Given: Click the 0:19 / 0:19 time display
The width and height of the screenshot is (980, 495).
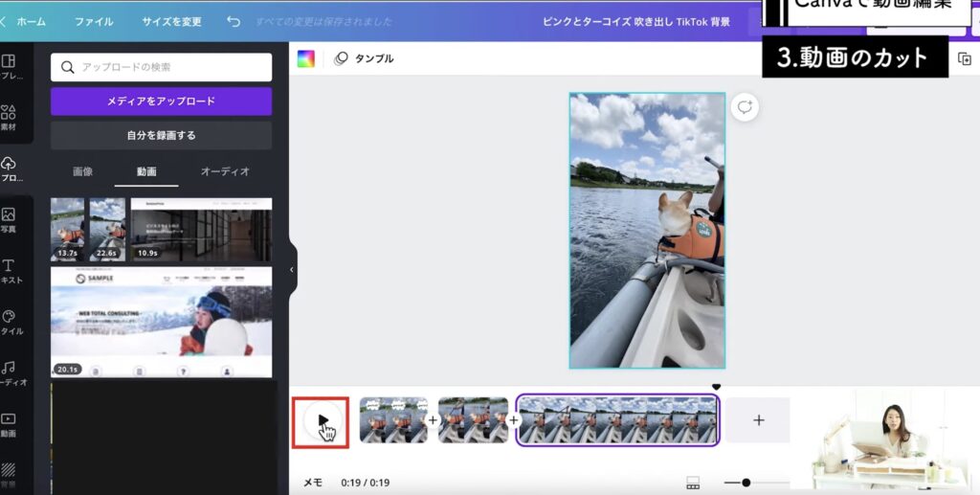Looking at the screenshot, I should (365, 483).
